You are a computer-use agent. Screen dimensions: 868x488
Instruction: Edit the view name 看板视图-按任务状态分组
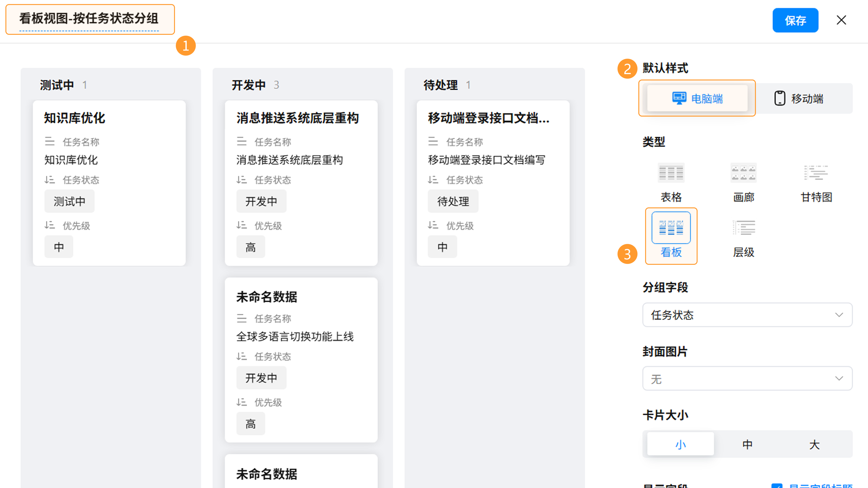pyautogui.click(x=89, y=19)
